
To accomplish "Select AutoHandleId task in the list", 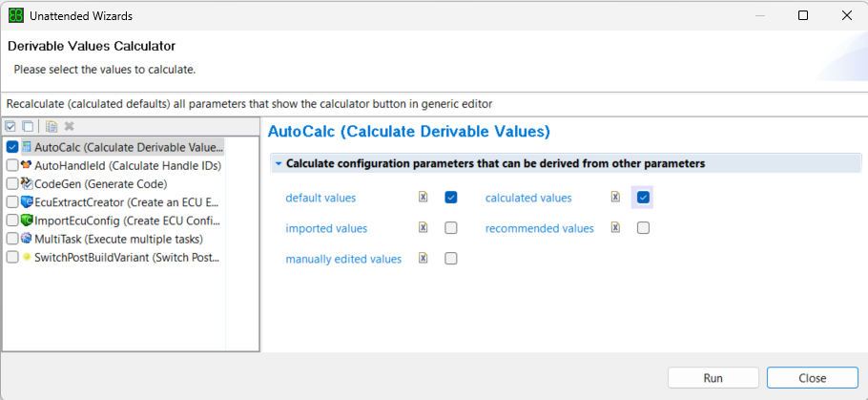I will click(x=127, y=165).
